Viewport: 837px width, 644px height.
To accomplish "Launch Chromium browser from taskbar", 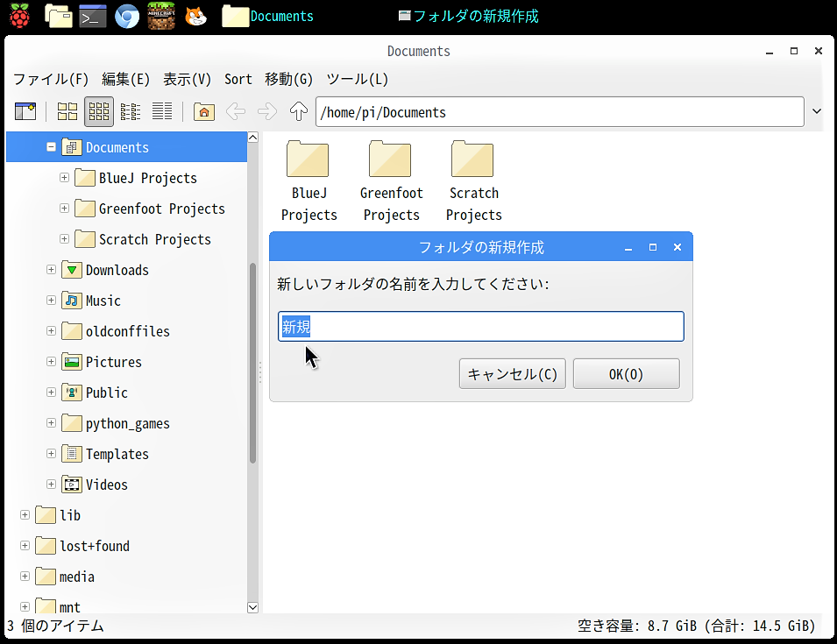I will [127, 16].
